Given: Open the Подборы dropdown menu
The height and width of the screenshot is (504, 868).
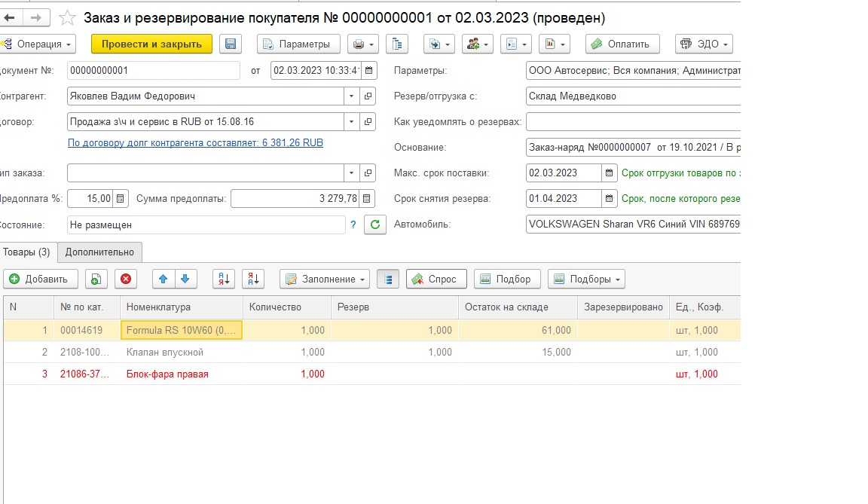Looking at the screenshot, I should click(x=587, y=279).
